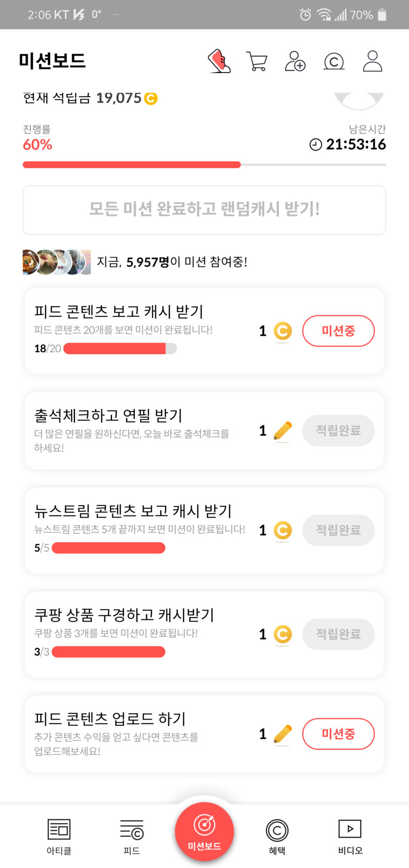Image resolution: width=409 pixels, height=868 pixels.
Task: Open the cash coin icon in header
Action: tap(334, 62)
